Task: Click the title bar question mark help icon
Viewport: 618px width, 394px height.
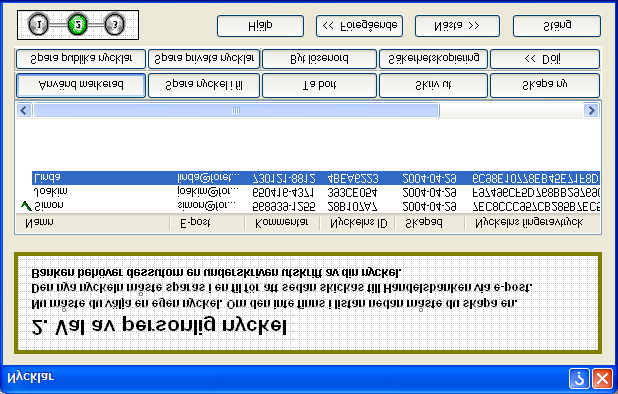Action: pos(579,379)
